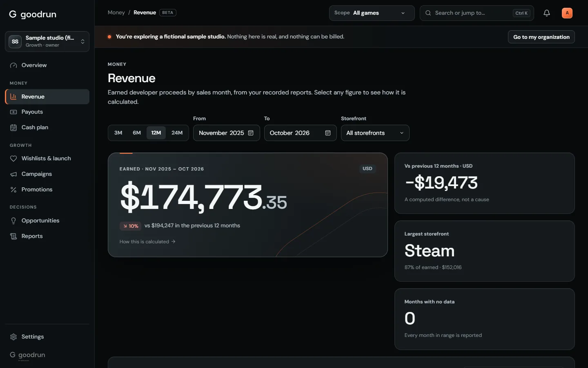Open the From date calendar icon

251,133
